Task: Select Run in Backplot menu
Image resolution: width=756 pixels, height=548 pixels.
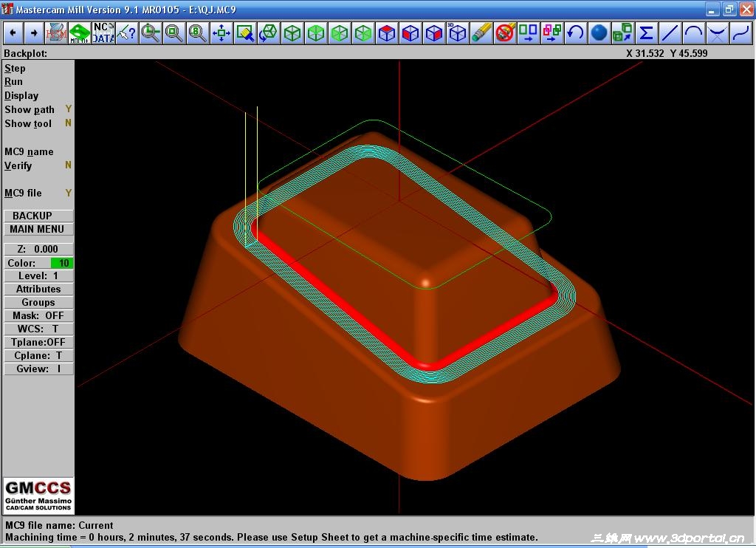Action: (13, 81)
